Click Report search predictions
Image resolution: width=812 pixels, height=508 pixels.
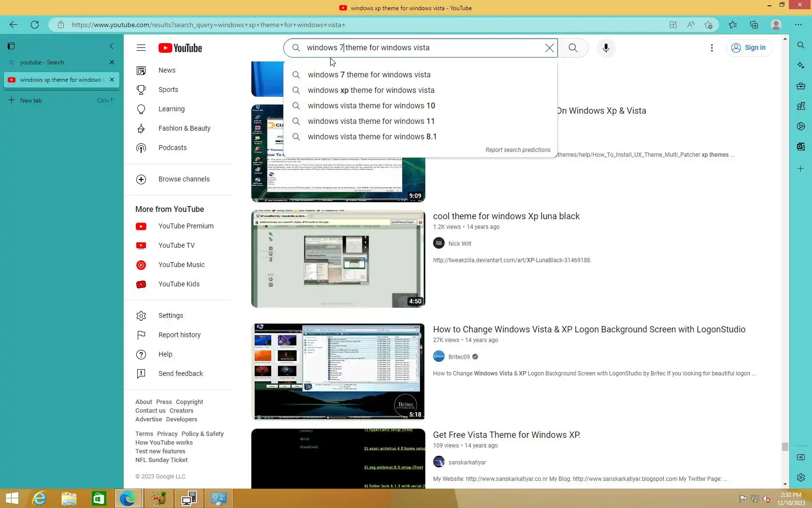point(518,150)
